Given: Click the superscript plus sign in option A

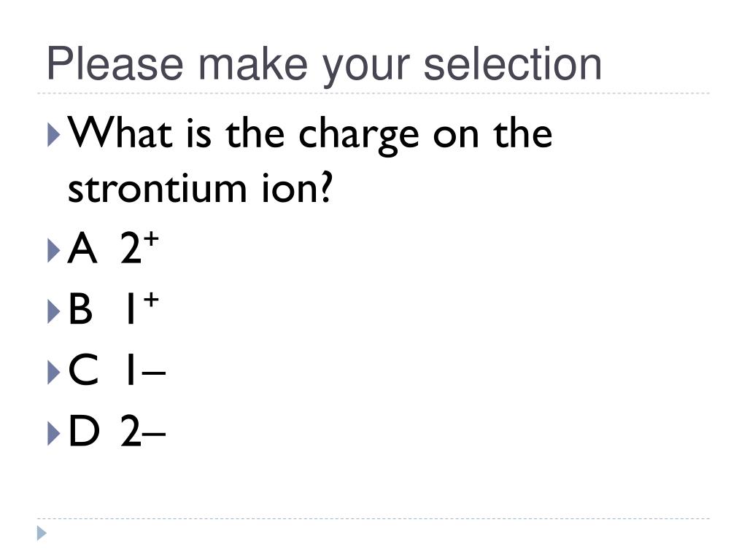Looking at the screenshot, I should pyautogui.click(x=151, y=238).
